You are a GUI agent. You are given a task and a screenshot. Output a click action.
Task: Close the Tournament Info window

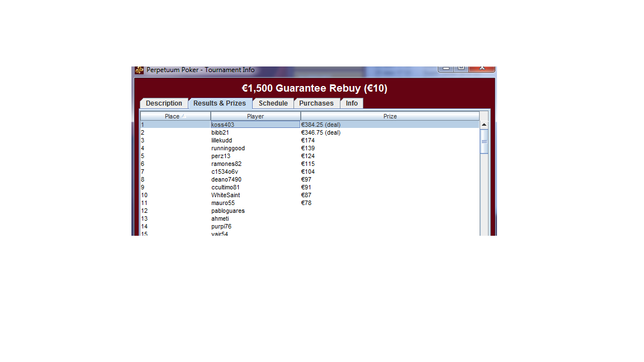(482, 68)
